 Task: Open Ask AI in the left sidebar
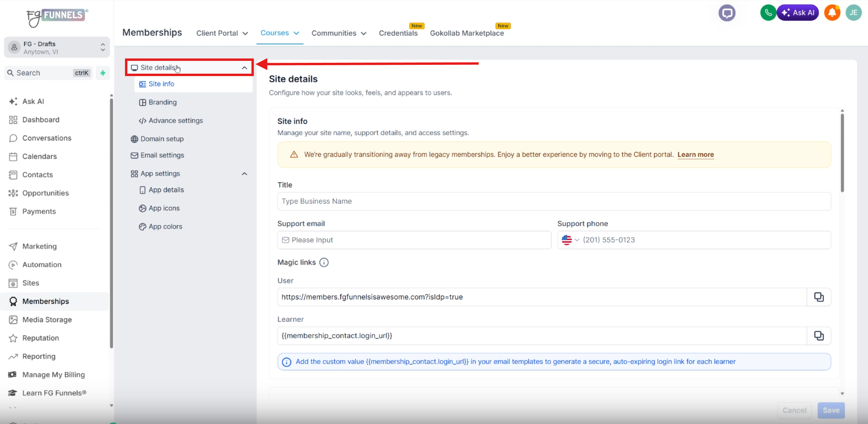coord(33,102)
